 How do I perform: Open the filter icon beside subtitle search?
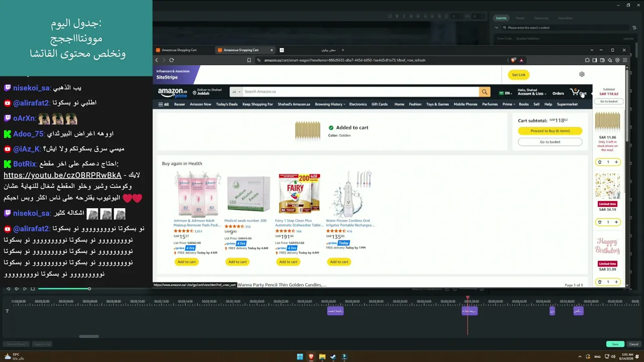[x=634, y=28]
